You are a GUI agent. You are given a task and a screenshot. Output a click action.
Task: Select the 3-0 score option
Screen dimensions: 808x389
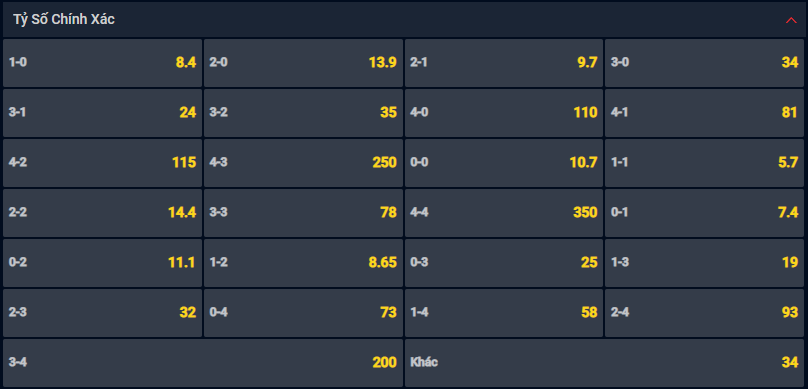tap(704, 63)
